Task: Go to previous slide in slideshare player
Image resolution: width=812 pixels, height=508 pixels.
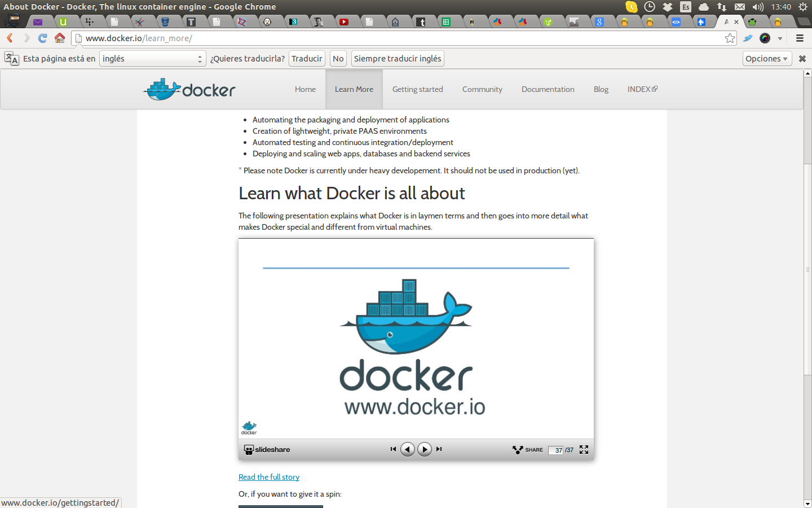Action: tap(407, 449)
